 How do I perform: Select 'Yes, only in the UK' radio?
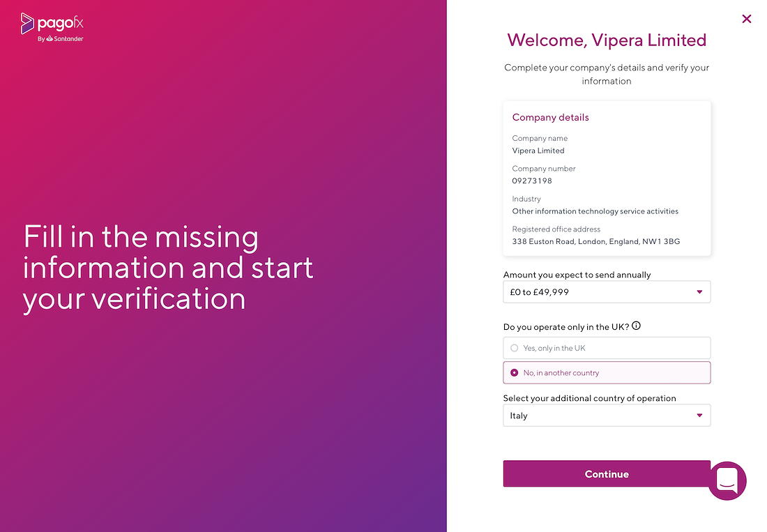pos(514,348)
